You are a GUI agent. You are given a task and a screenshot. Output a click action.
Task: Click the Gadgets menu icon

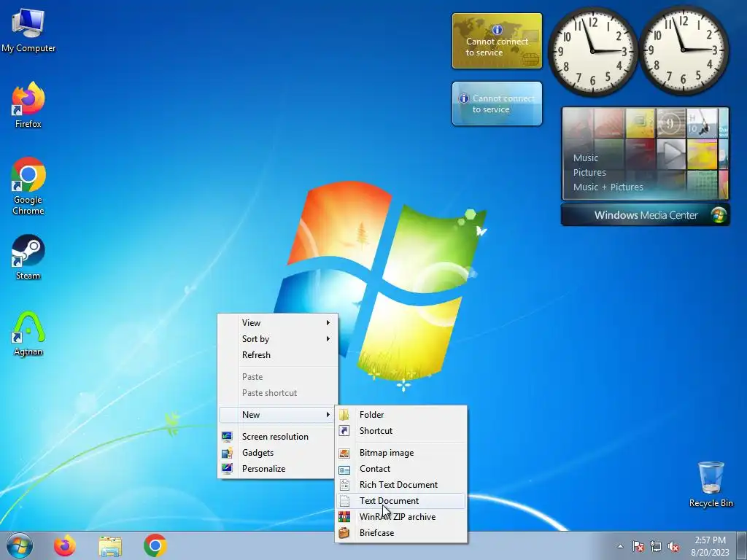228,453
